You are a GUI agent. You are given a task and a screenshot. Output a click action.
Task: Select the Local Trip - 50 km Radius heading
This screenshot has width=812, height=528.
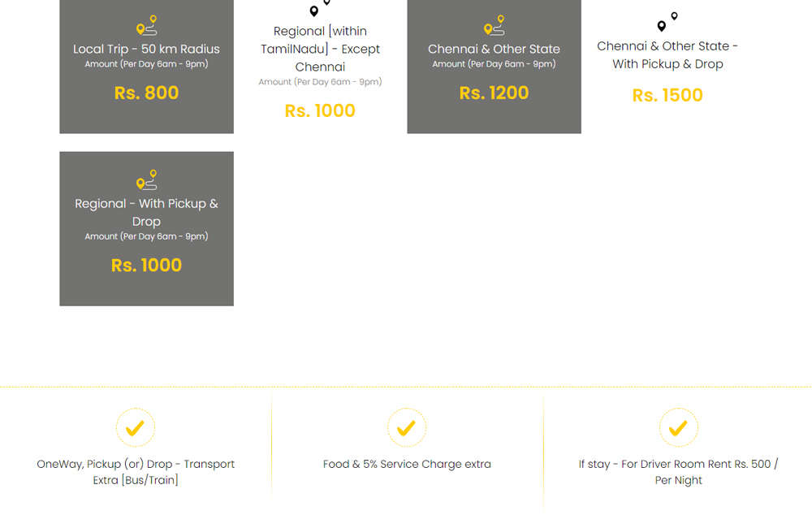[146, 49]
